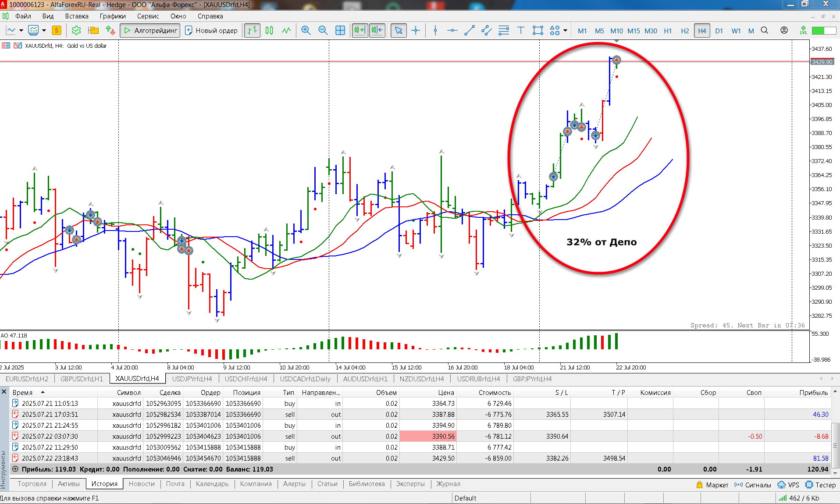Screen dimensions: 840x504
Task: Select the Trendline drawing tool
Action: click(x=469, y=30)
